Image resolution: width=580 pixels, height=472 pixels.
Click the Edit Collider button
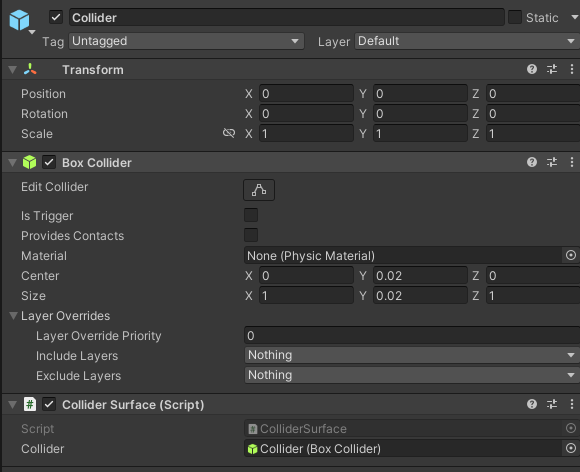259,190
